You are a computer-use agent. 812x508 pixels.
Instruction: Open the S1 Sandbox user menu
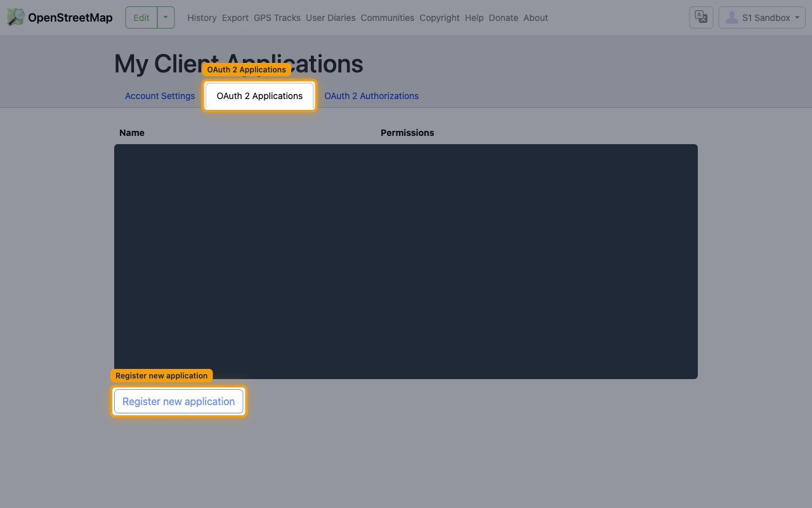(x=762, y=18)
